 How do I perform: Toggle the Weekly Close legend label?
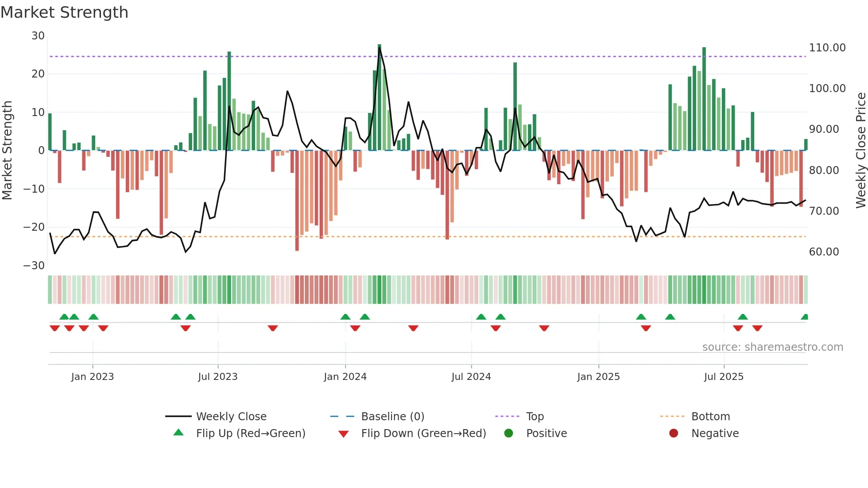click(x=231, y=416)
